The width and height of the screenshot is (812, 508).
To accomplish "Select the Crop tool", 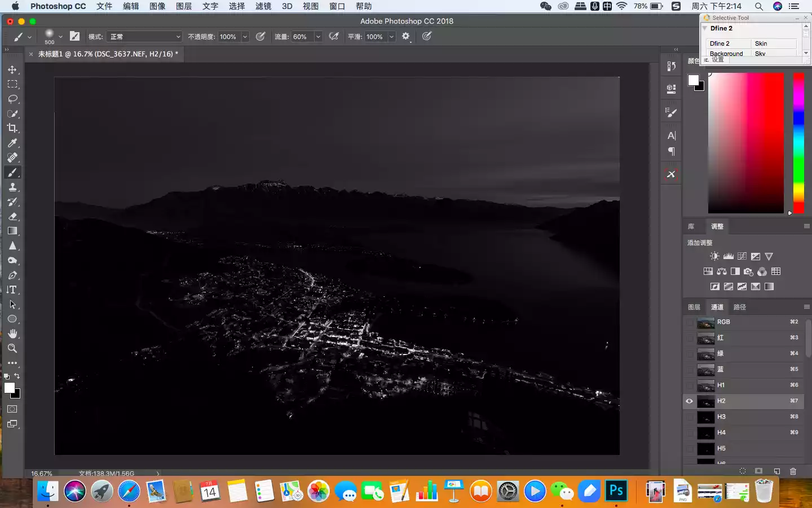I will pos(12,128).
